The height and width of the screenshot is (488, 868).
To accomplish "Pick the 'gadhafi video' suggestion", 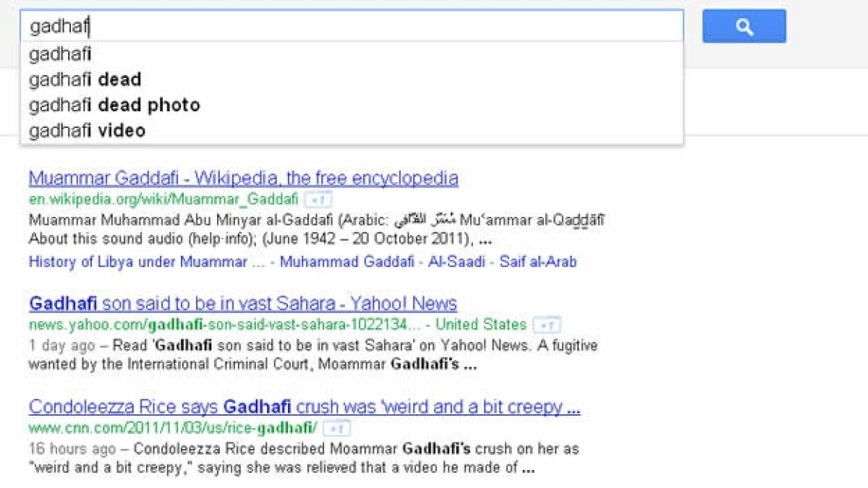I will pos(352,131).
